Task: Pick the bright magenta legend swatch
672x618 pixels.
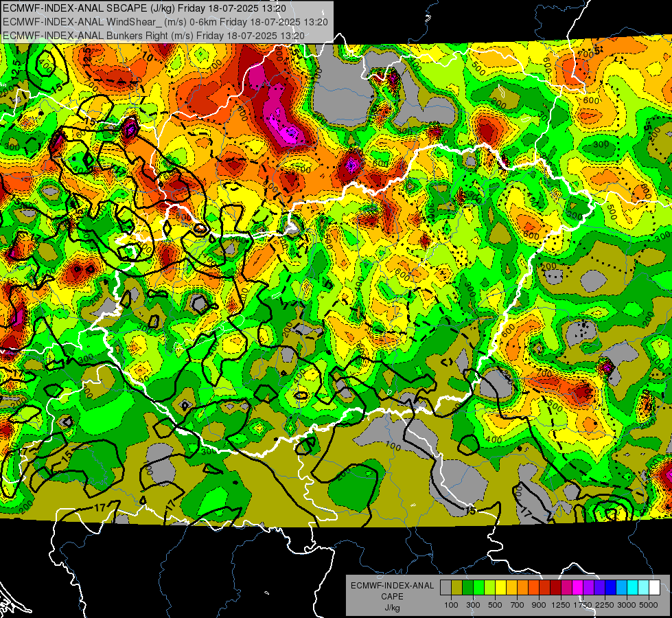Action: [578, 588]
